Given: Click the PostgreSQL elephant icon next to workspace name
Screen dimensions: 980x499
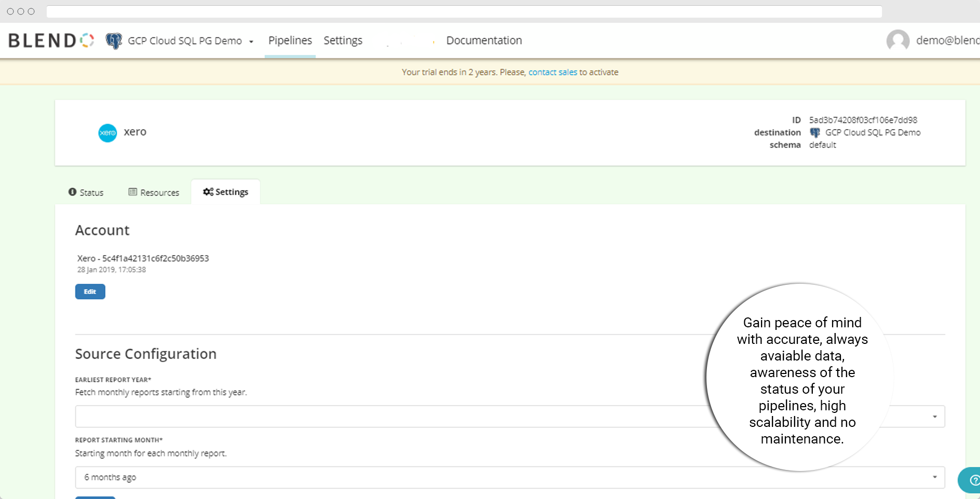Looking at the screenshot, I should (114, 40).
